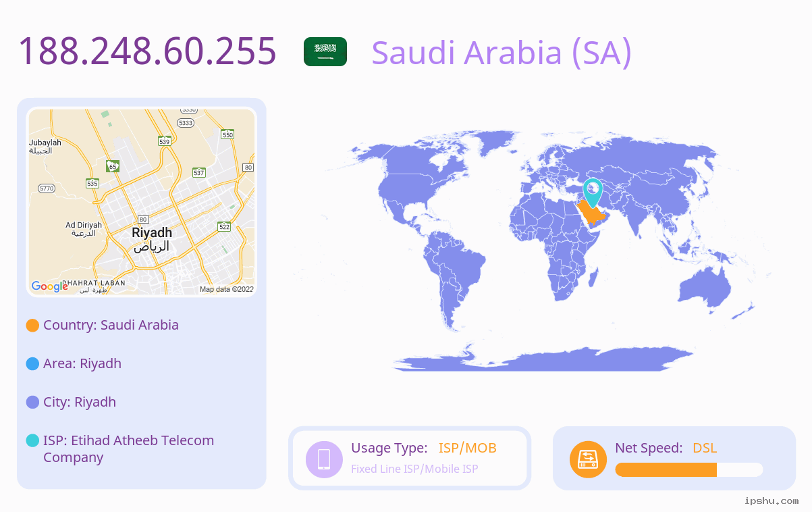Click the blue Area bullet dot
This screenshot has height=512, width=812.
(x=32, y=364)
